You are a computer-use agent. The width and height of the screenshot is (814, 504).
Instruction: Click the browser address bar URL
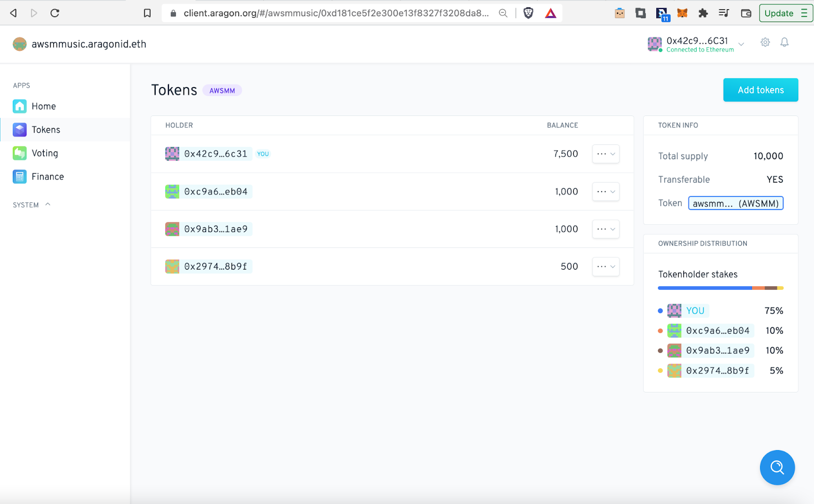[336, 13]
